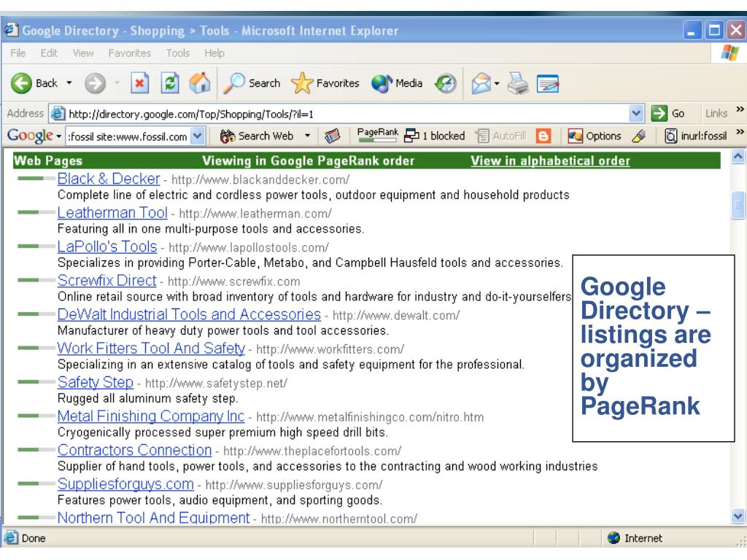The image size is (747, 560).
Task: Open the Black & Decker link
Action: (x=109, y=179)
